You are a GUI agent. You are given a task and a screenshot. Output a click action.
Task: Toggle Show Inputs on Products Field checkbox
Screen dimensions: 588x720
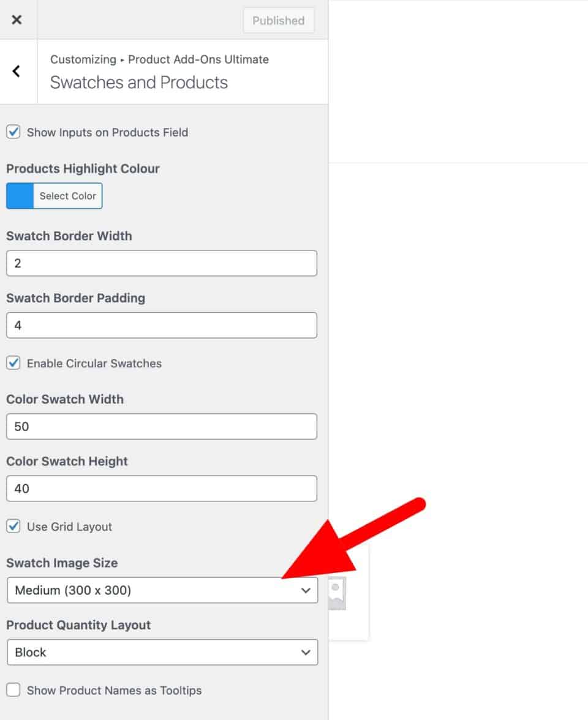[x=13, y=132]
